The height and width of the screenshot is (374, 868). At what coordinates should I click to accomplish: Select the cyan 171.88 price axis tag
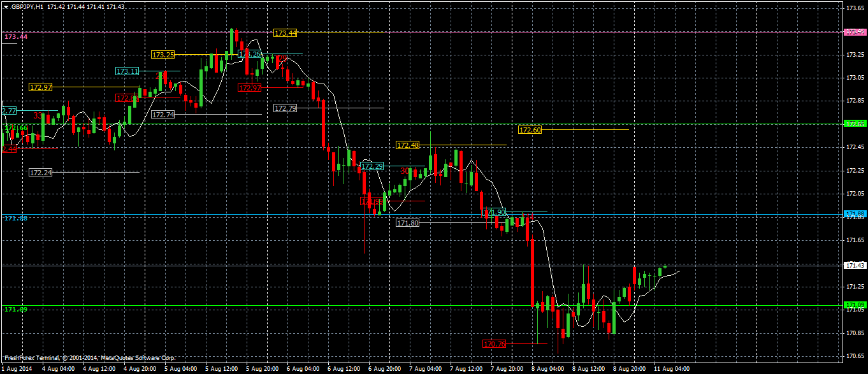pos(855,213)
